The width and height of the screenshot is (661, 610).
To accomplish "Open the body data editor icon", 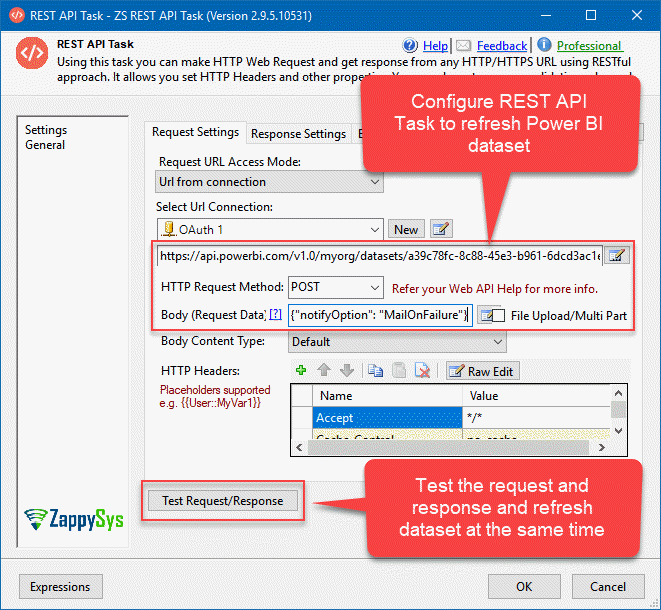I will pos(485,316).
